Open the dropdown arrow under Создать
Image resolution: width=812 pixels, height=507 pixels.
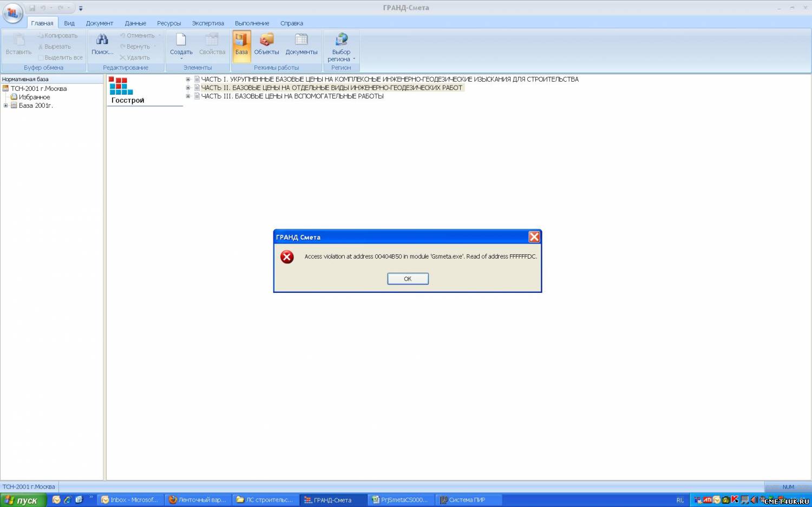tap(181, 58)
